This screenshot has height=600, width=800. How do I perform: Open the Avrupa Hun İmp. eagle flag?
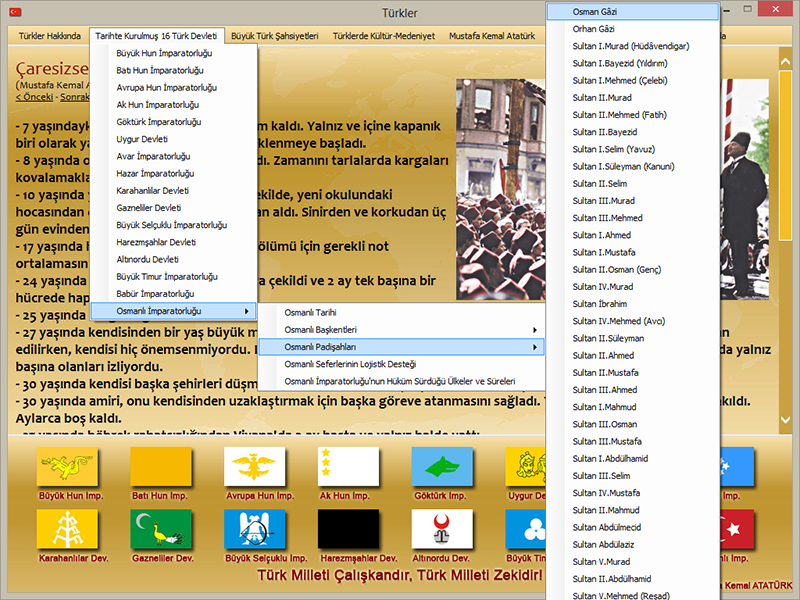click(x=253, y=468)
